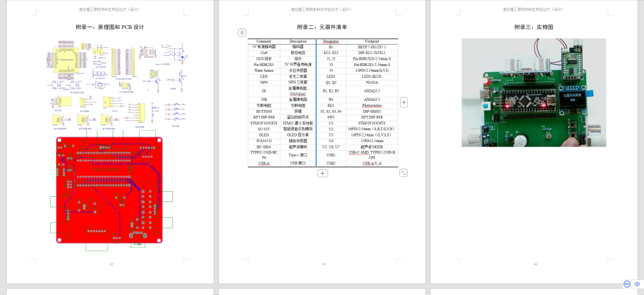The image size is (644, 295).
Task: Toggle the 中 Chinese input mode indicator
Action: point(637,284)
